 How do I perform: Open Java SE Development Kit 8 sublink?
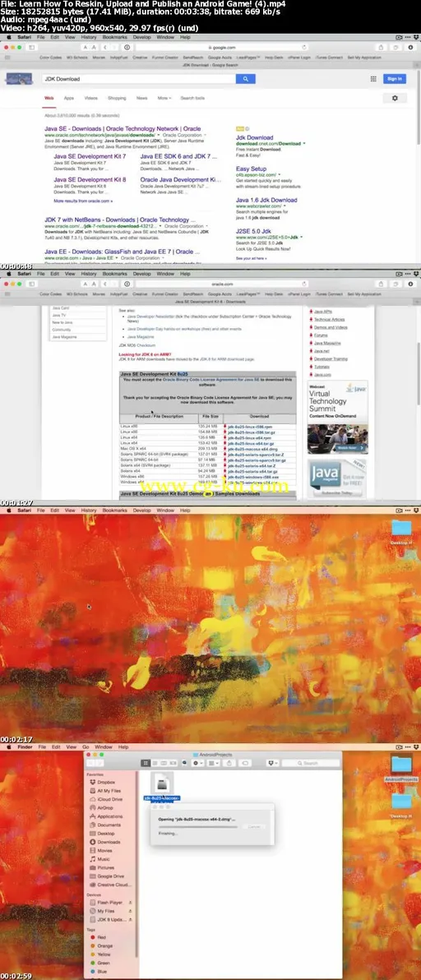[x=90, y=179]
